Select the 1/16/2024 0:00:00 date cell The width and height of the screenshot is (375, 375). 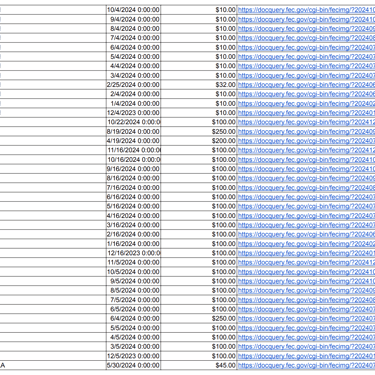click(x=133, y=244)
